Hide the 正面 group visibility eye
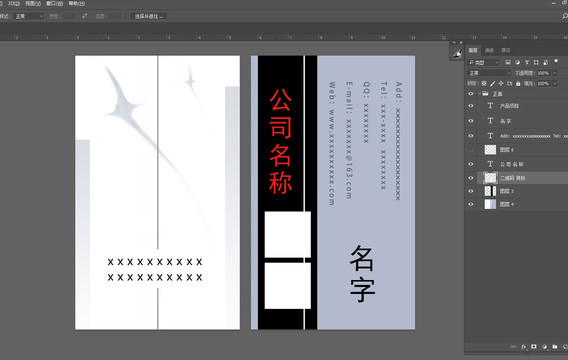Image resolution: width=568 pixels, height=360 pixels. [471, 94]
